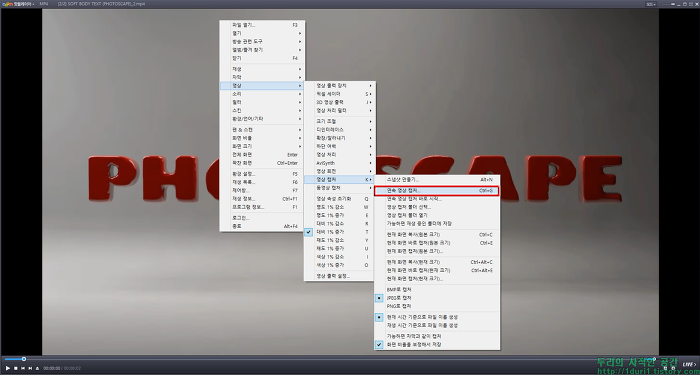
Task: Expand AviSynth submenu
Action: pyautogui.click(x=339, y=163)
